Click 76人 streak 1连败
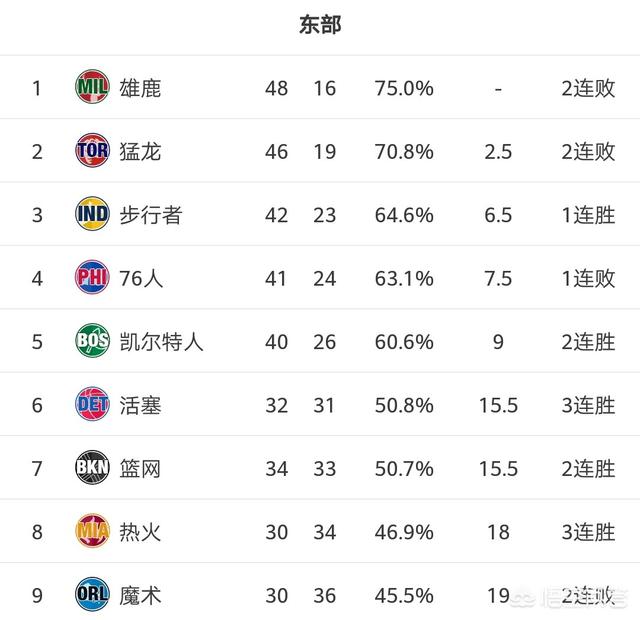Image resolution: width=640 pixels, height=620 pixels. (x=588, y=278)
